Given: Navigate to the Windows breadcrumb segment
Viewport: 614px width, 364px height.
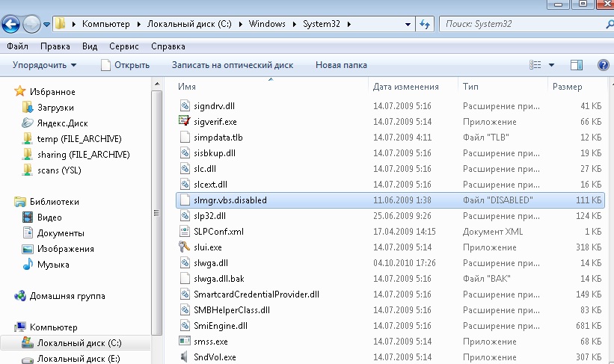Looking at the screenshot, I should 267,24.
